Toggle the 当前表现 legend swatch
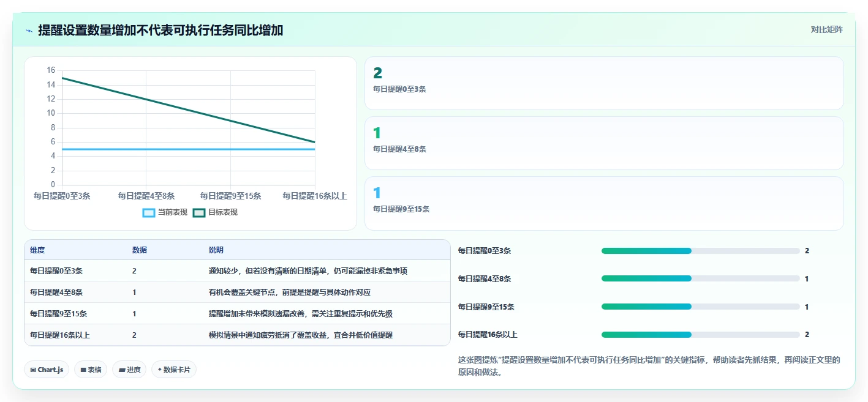868x402 pixels. [148, 212]
